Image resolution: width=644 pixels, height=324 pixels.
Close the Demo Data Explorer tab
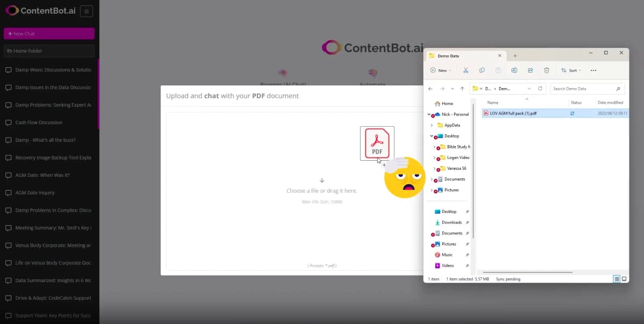coord(500,56)
